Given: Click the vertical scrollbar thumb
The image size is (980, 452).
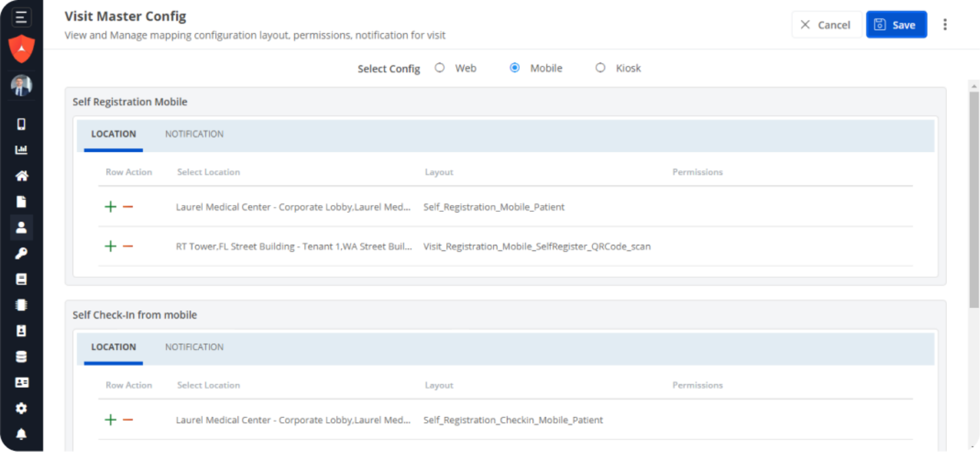Looking at the screenshot, I should click(974, 199).
